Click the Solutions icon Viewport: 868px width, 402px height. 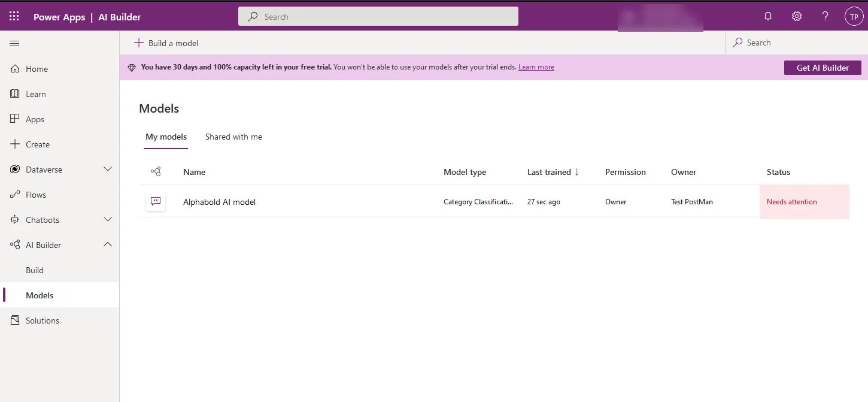click(x=15, y=321)
